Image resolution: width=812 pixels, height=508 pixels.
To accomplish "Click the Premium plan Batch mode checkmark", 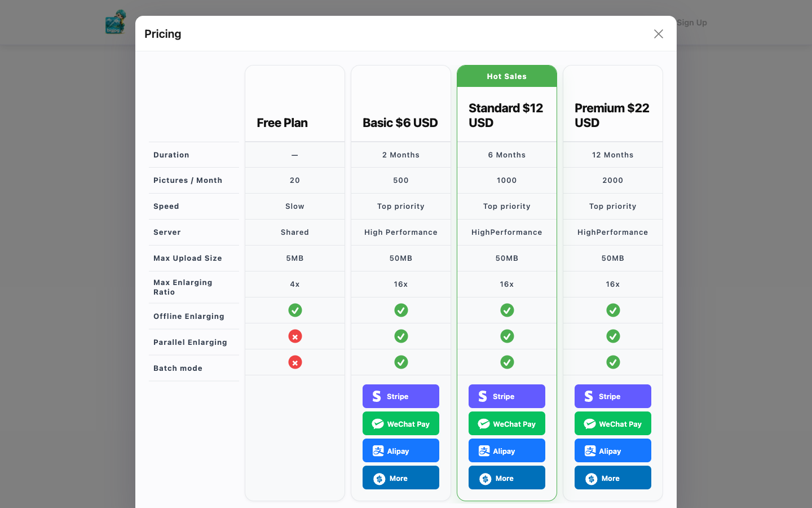I will tap(613, 362).
